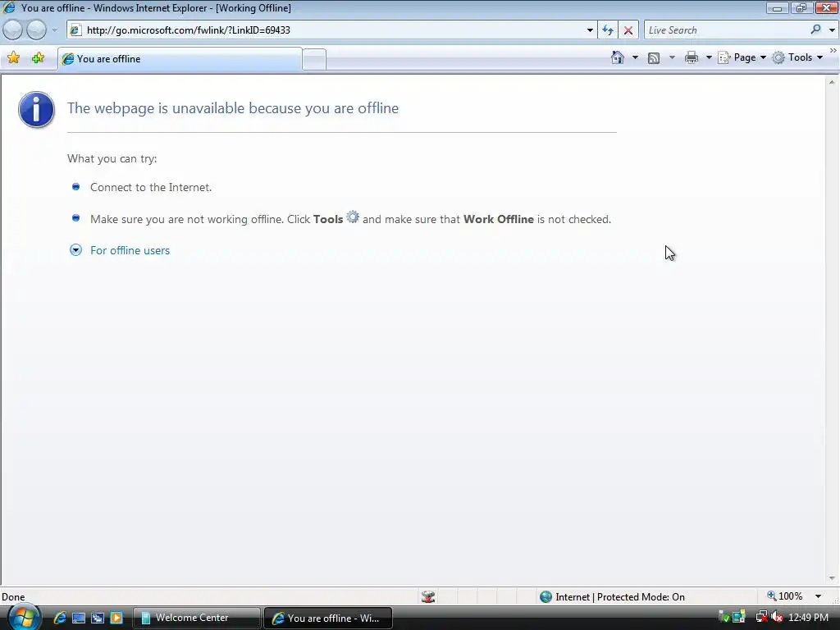Expand the Print options dropdown arrow
Screen dimensions: 840x630
point(708,57)
